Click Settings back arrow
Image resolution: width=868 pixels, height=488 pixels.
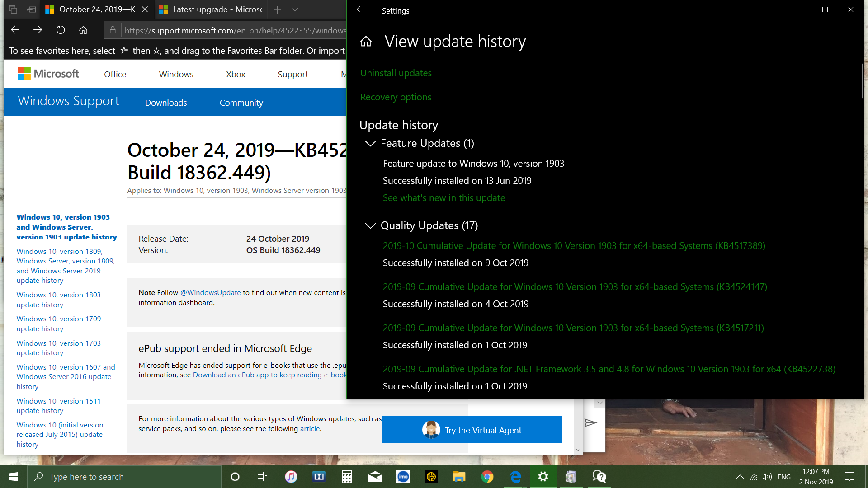coord(360,9)
